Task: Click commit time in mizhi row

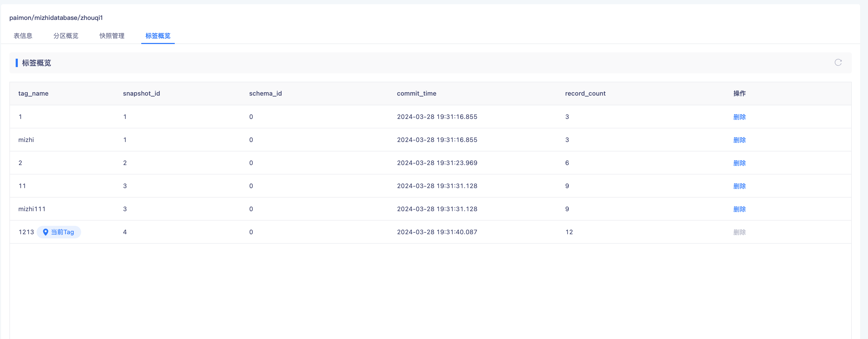Action: point(437,140)
